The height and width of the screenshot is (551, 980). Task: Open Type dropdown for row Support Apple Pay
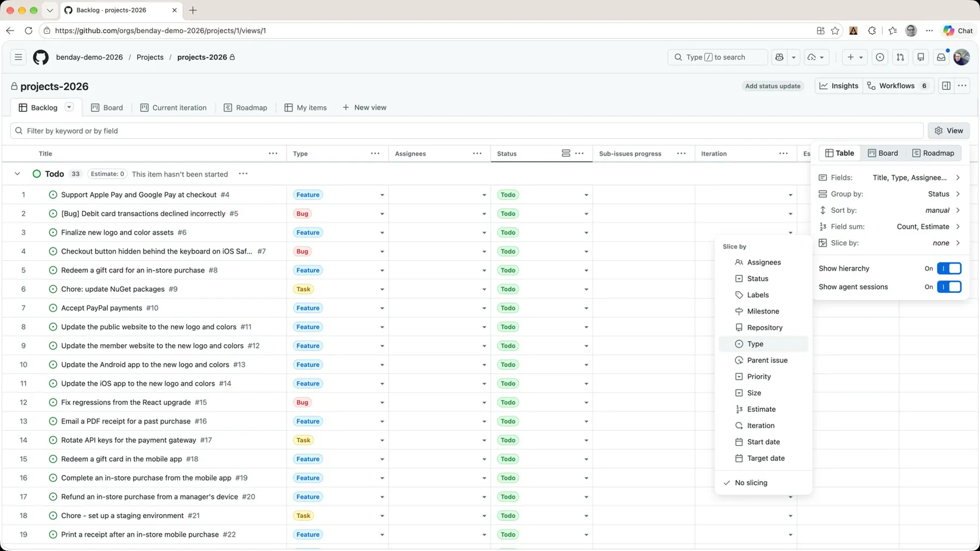click(382, 195)
